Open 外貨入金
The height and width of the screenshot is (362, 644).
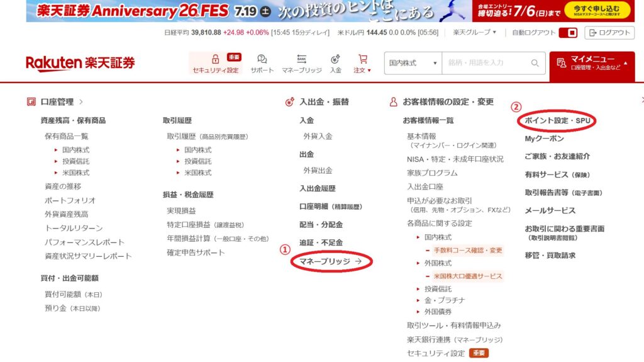click(x=318, y=136)
